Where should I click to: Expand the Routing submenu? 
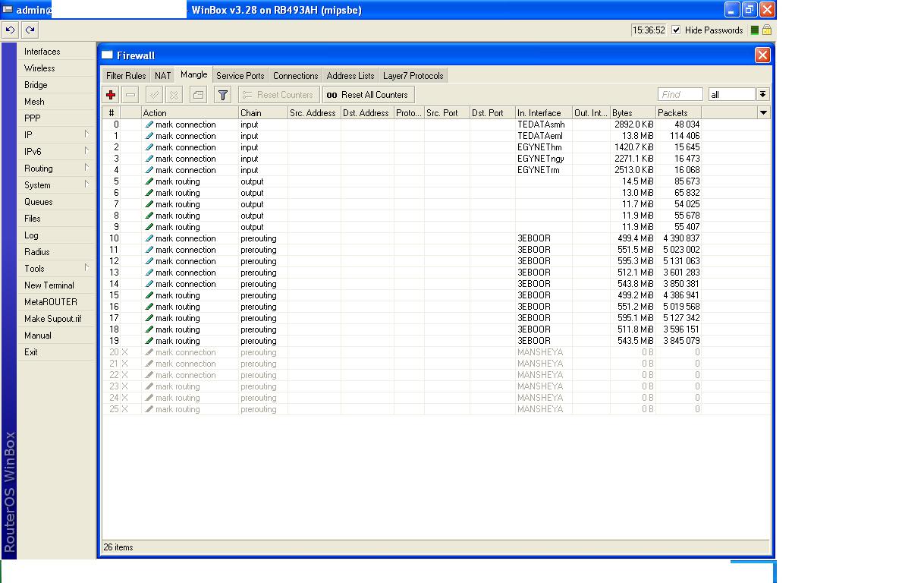56,169
